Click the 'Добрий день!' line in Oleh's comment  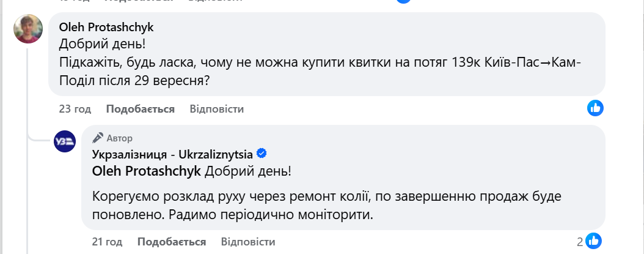point(103,44)
